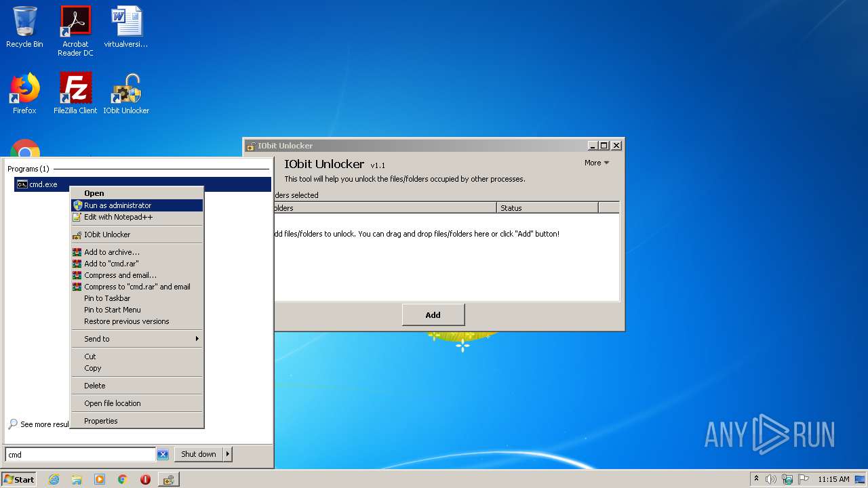Open Properties for cmd.exe
868x488 pixels.
pyautogui.click(x=137, y=421)
